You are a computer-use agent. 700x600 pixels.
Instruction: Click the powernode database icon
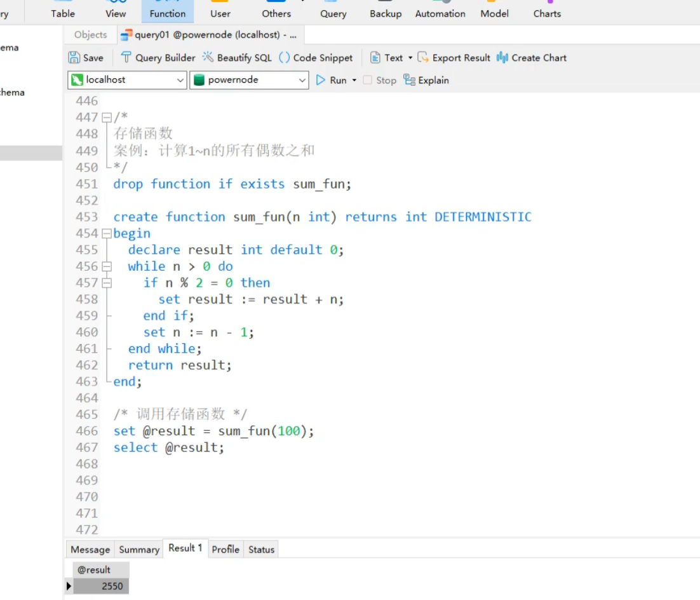(x=199, y=79)
